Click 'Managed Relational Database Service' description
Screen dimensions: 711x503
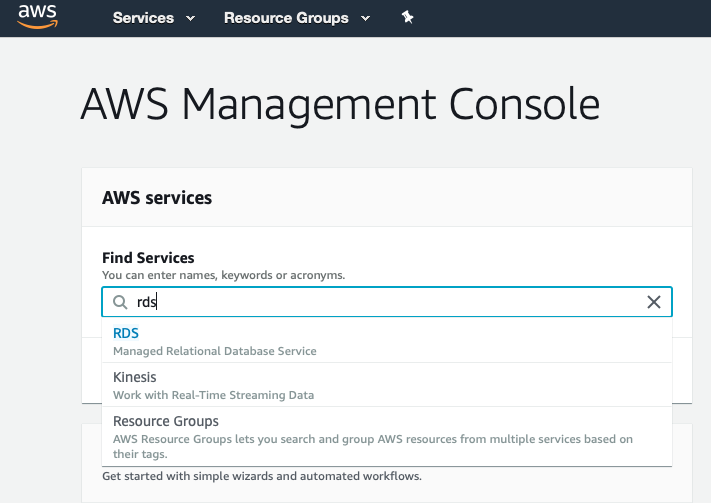(215, 351)
